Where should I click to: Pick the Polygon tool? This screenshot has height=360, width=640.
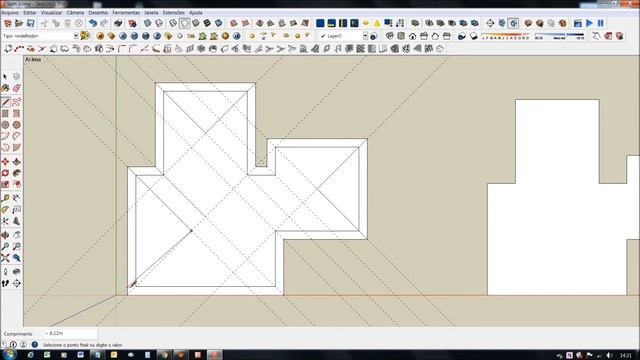point(16,124)
